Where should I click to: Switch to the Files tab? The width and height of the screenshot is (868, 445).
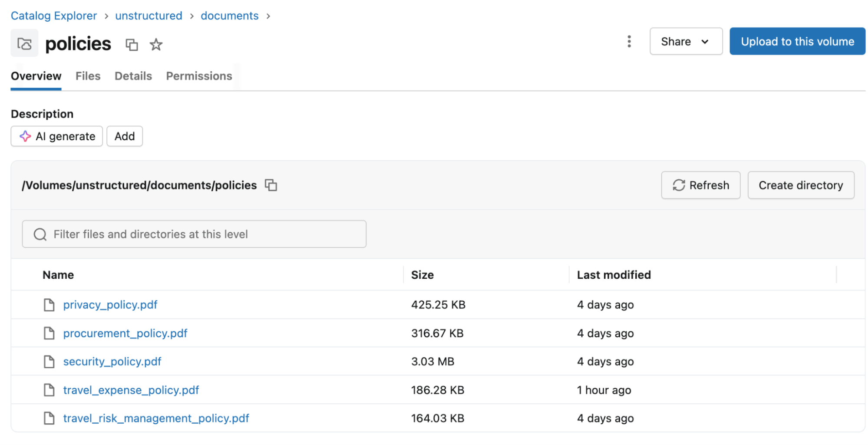pos(88,76)
